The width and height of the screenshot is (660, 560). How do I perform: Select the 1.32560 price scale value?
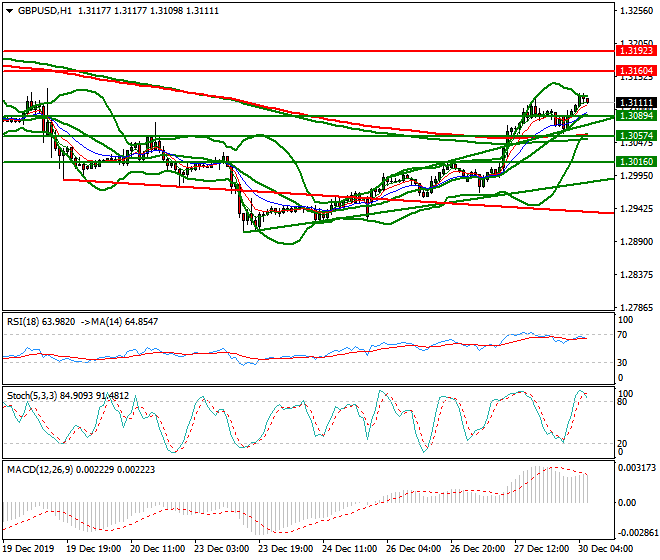[636, 11]
